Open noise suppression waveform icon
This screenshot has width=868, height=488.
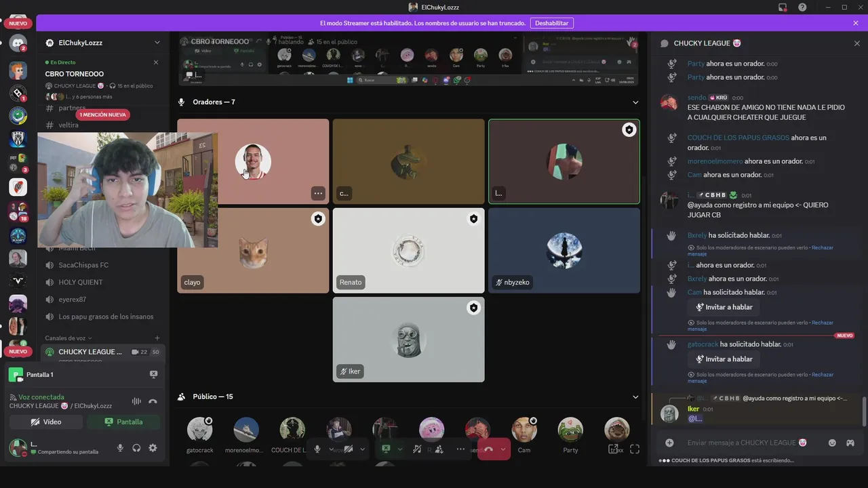(x=136, y=401)
